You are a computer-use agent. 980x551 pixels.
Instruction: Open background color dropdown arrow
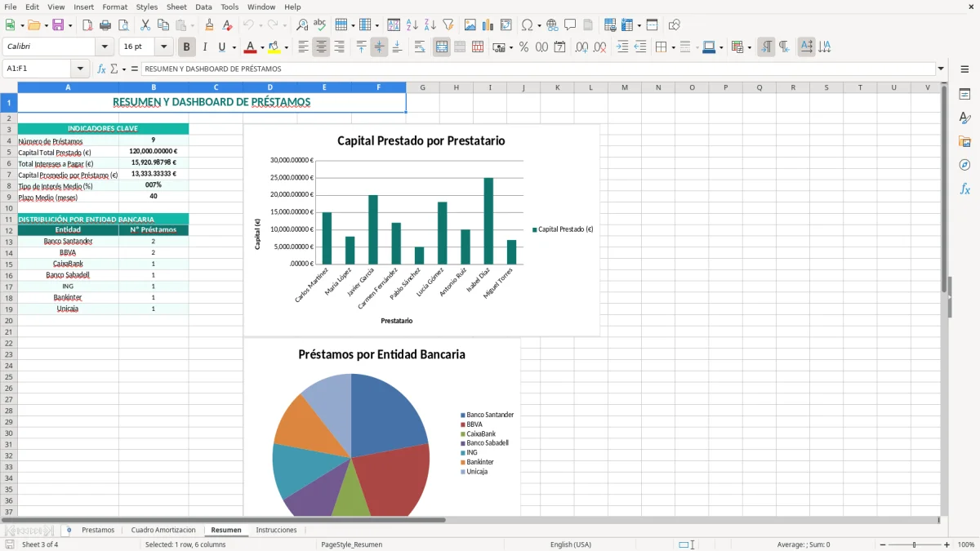click(286, 47)
